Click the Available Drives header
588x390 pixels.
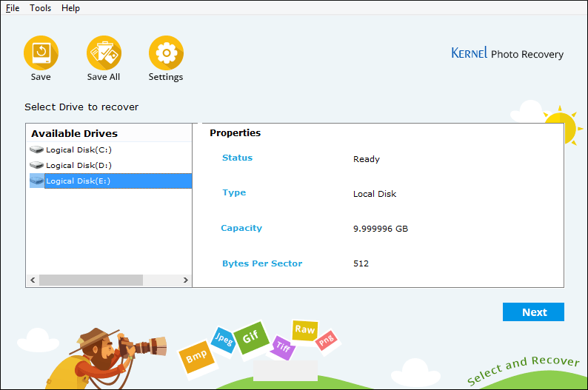pos(74,133)
